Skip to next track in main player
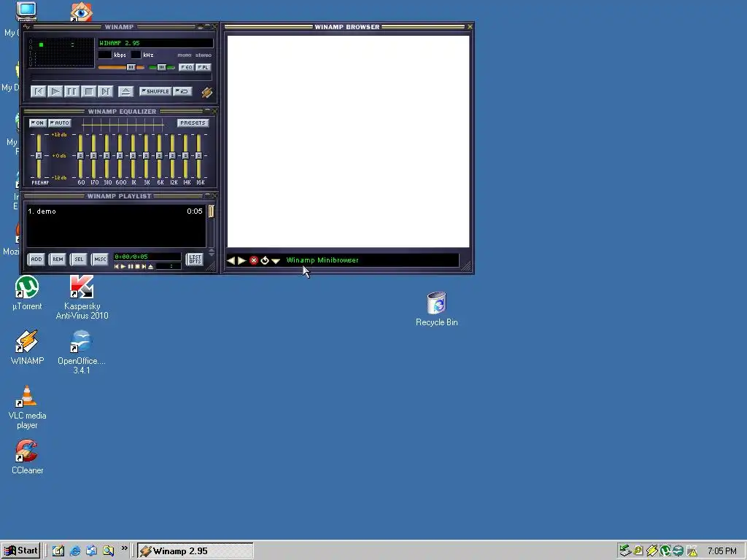Image resolution: width=747 pixels, height=560 pixels. (105, 91)
